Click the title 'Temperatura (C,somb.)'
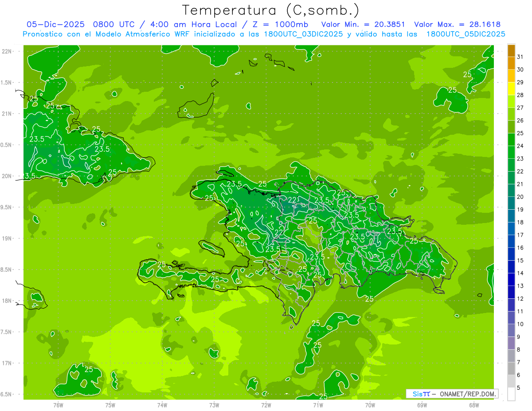Image resolution: width=532 pixels, height=411 pixels. (x=270, y=10)
